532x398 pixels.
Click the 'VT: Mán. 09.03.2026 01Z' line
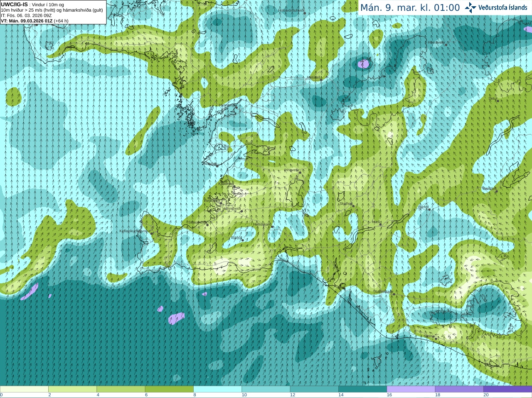[27, 21]
